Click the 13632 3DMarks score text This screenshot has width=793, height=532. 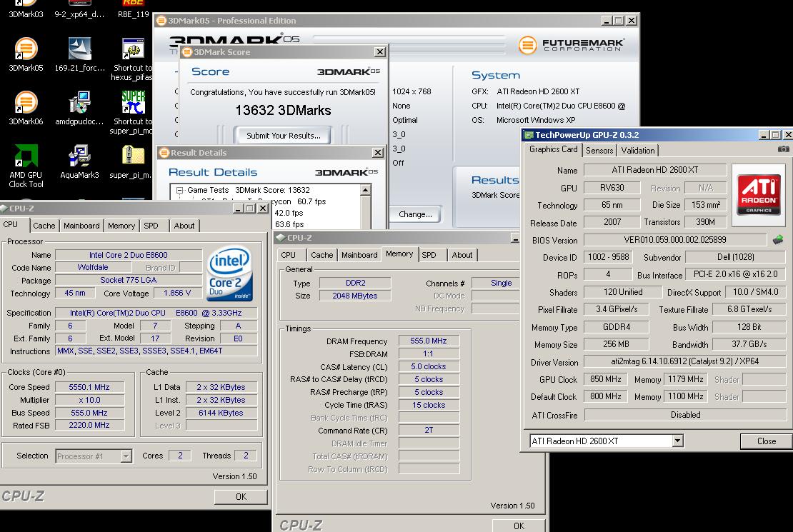pyautogui.click(x=283, y=110)
